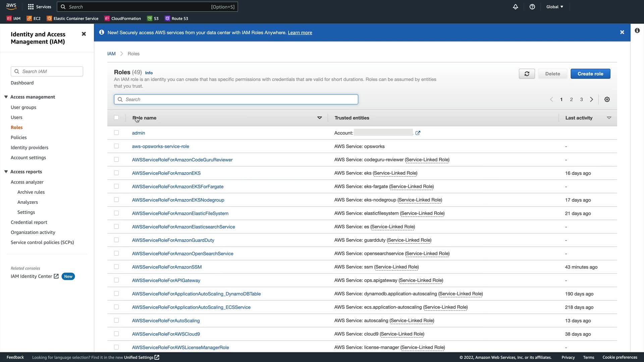The width and height of the screenshot is (644, 362).
Task: Toggle the select-all roles header checkbox
Action: point(116,118)
